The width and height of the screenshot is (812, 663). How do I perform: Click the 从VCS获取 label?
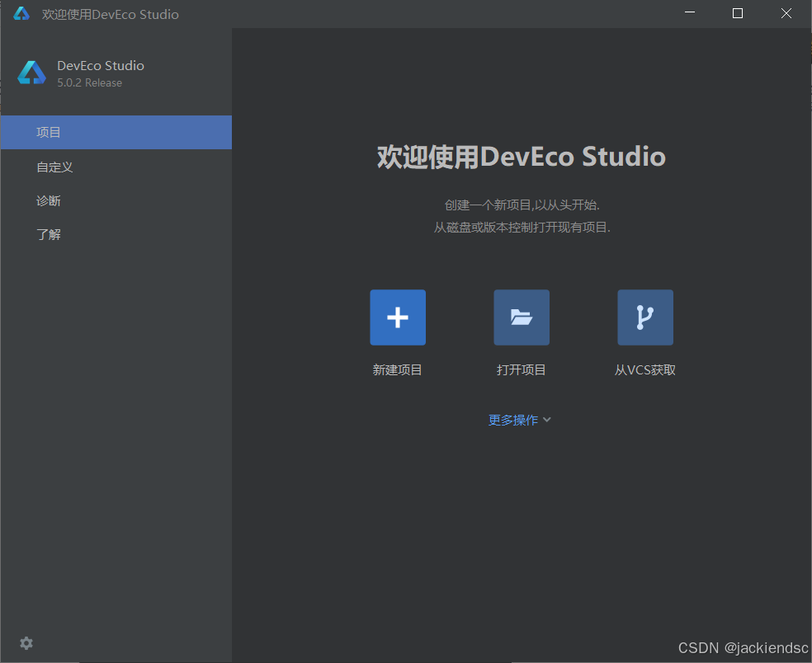pos(644,370)
